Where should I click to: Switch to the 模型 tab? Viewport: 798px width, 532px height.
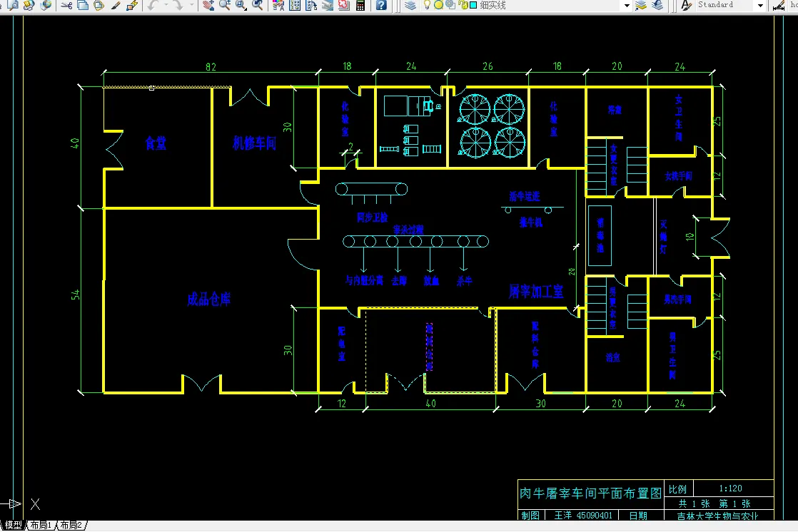coord(14,525)
